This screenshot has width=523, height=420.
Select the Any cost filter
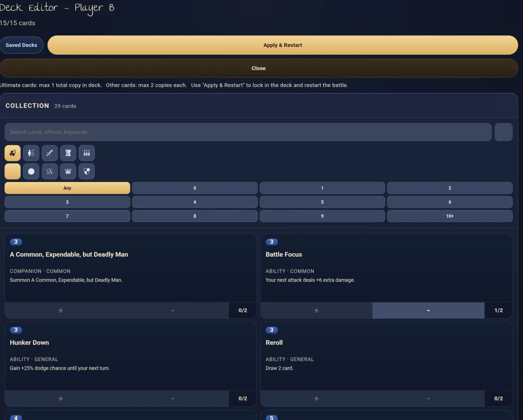[x=67, y=188]
